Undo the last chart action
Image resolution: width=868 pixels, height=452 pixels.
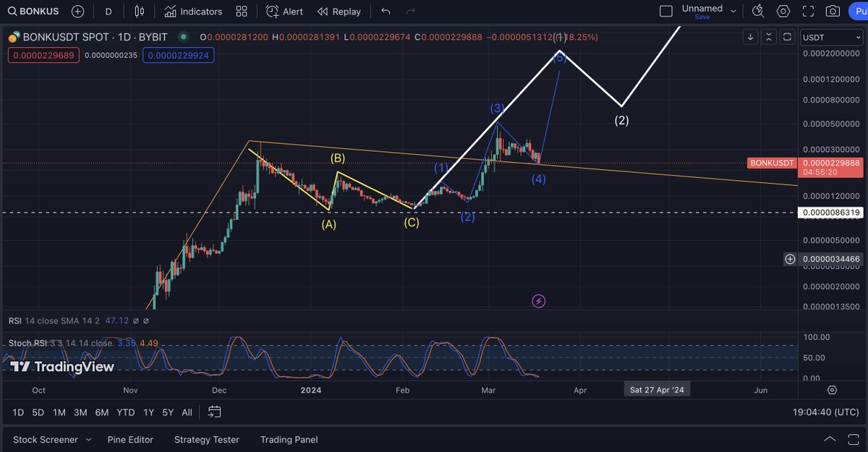click(386, 12)
